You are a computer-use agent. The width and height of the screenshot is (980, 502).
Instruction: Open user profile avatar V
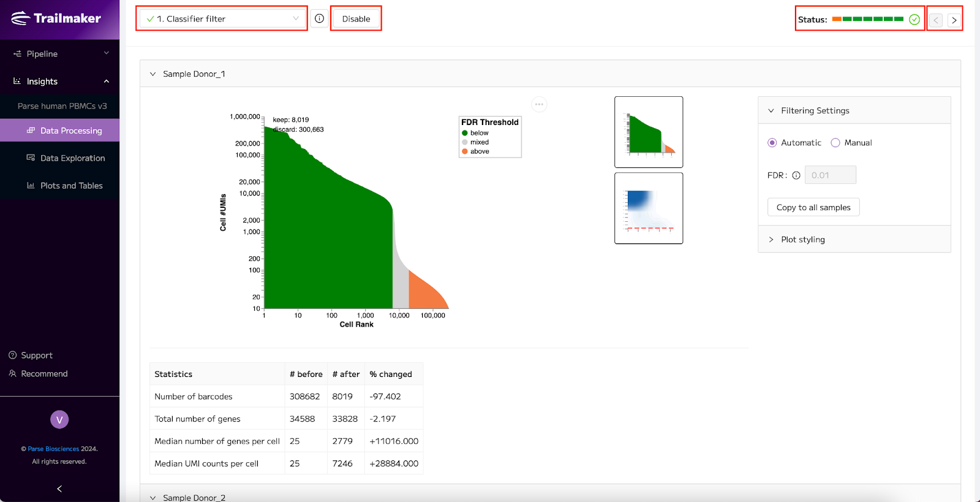(59, 420)
